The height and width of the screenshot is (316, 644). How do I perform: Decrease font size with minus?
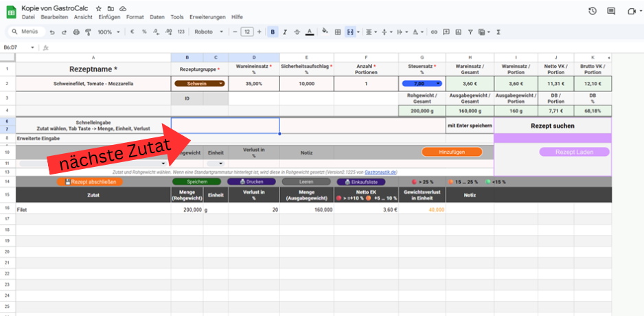235,32
